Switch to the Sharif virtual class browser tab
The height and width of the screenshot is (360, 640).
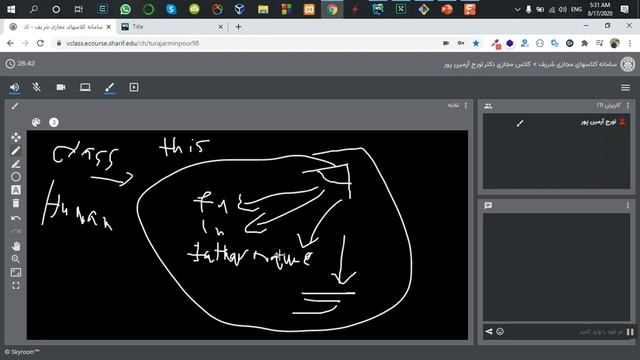click(61, 27)
